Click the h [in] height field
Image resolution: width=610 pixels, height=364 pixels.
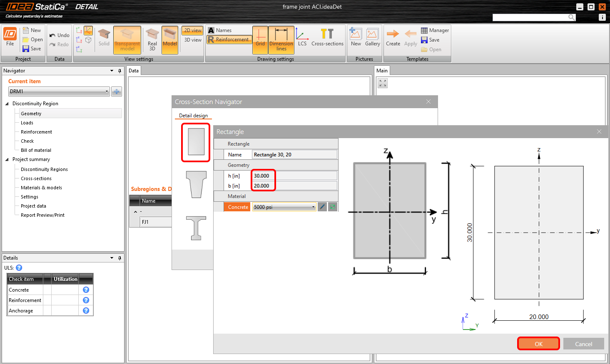[x=263, y=176]
